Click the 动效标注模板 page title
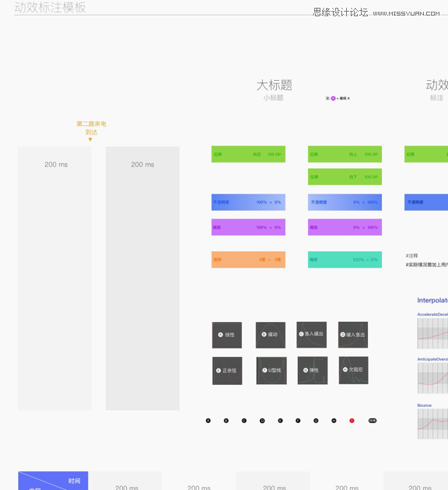 (50, 8)
